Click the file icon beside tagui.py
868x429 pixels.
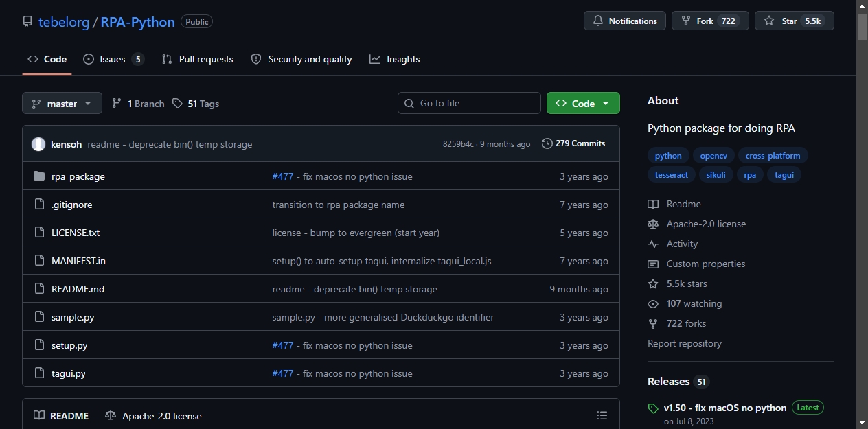38,373
